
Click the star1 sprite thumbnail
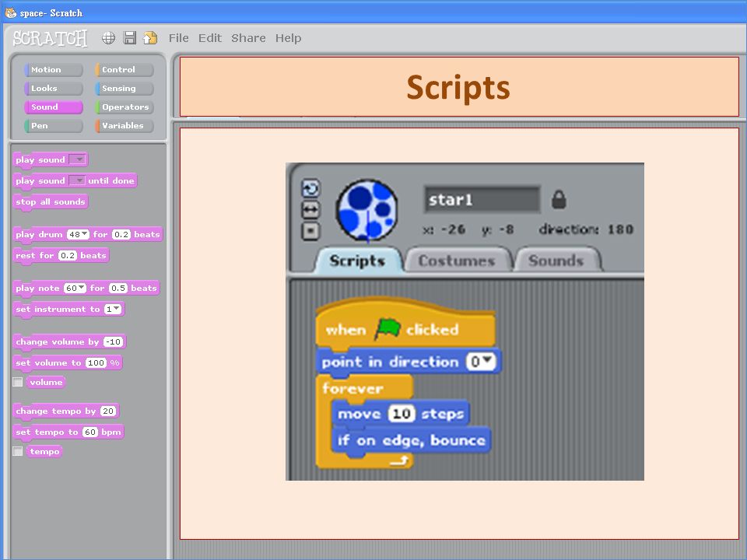(x=366, y=211)
